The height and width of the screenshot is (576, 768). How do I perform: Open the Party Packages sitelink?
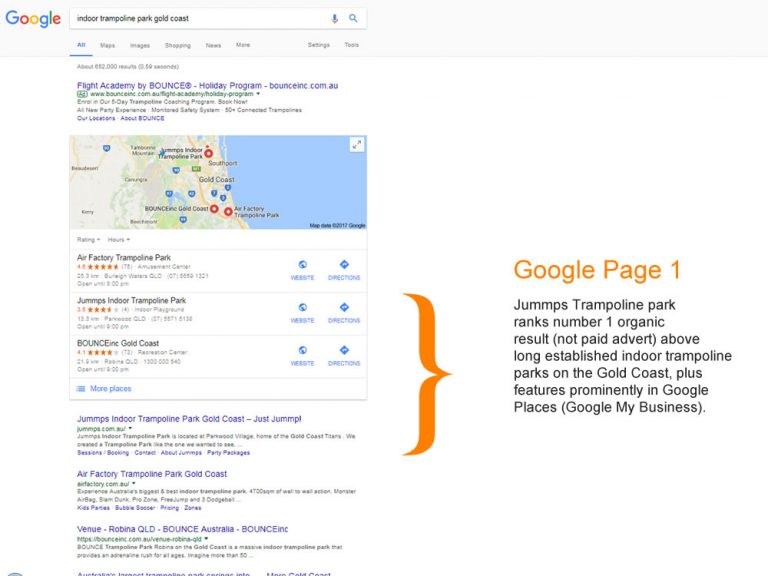[x=229, y=453]
